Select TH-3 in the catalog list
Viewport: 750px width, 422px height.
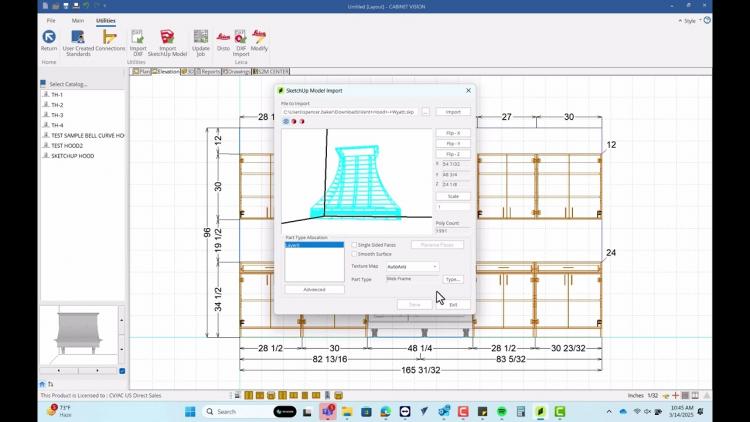[x=56, y=115]
